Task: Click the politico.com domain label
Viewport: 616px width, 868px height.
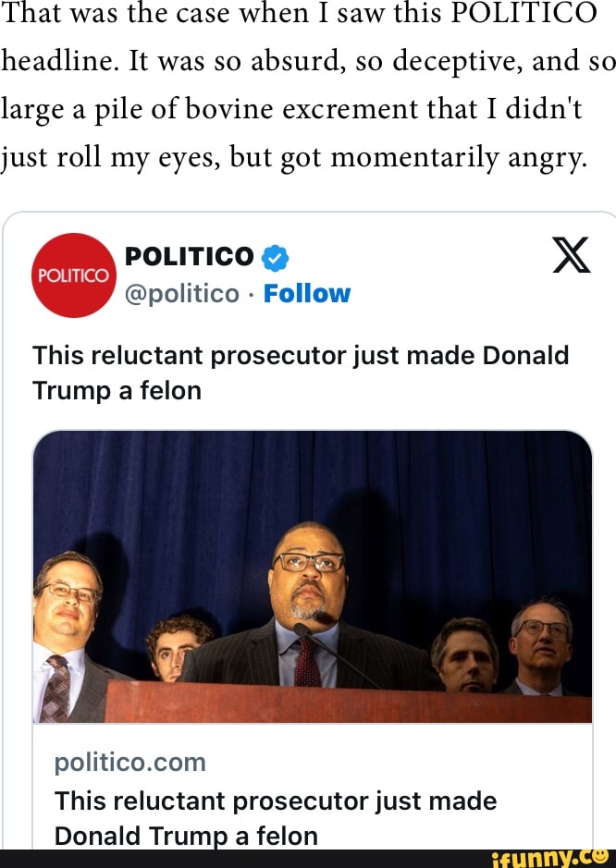Action: coord(130,763)
